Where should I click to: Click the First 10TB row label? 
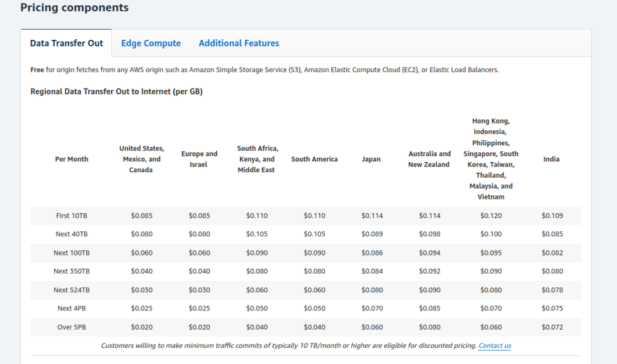pos(72,216)
